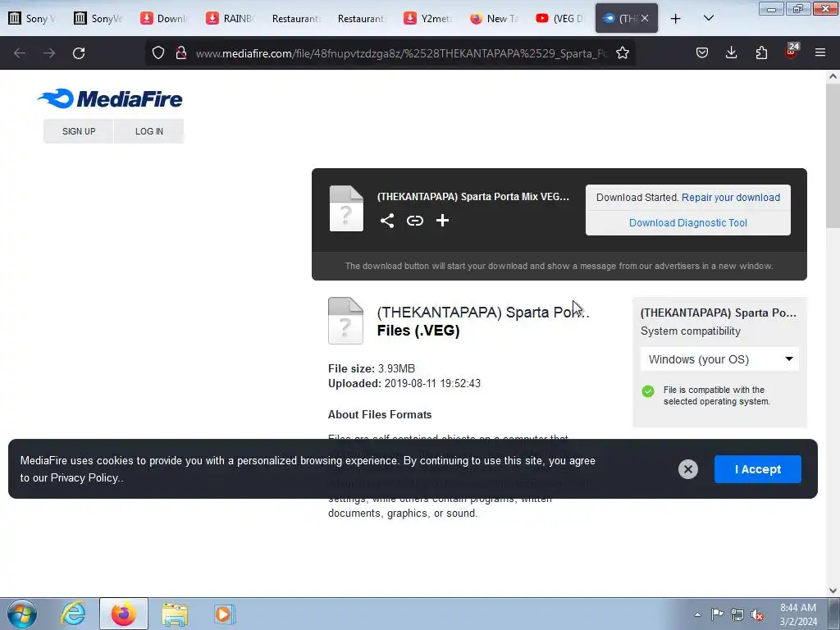This screenshot has width=840, height=630.
Task: Reload the page with refresh icon
Action: pyautogui.click(x=79, y=53)
